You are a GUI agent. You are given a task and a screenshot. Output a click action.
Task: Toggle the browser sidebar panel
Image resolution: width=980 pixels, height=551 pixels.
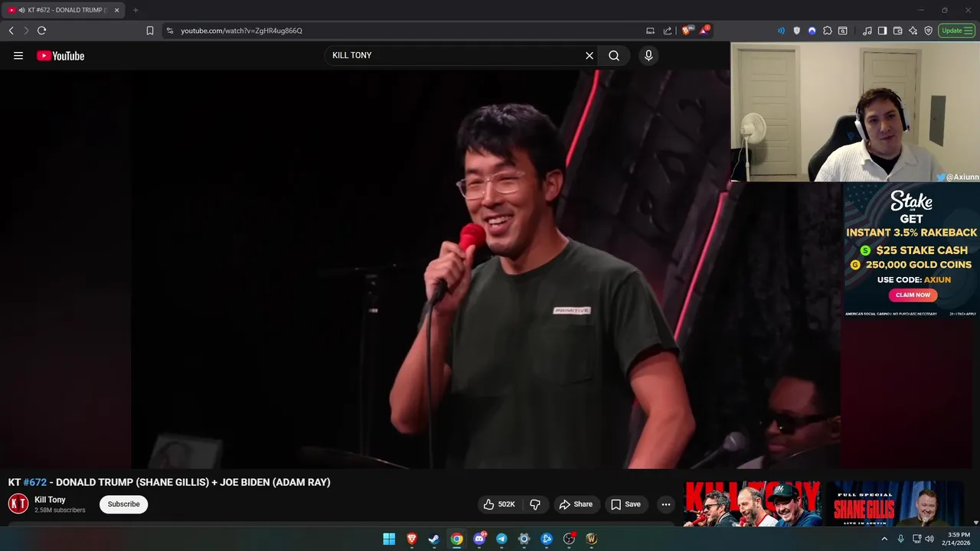tap(882, 31)
